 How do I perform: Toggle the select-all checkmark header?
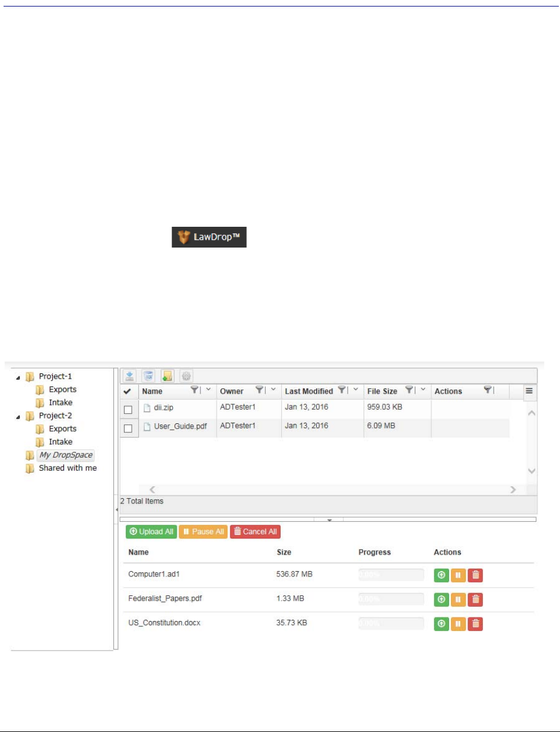[x=128, y=392]
